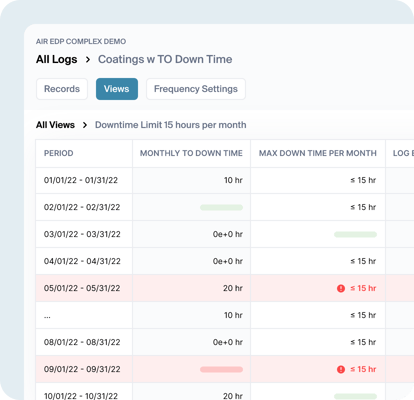This screenshot has height=400, width=414.
Task: Click the green placeholder bar in March row
Action: (x=355, y=235)
